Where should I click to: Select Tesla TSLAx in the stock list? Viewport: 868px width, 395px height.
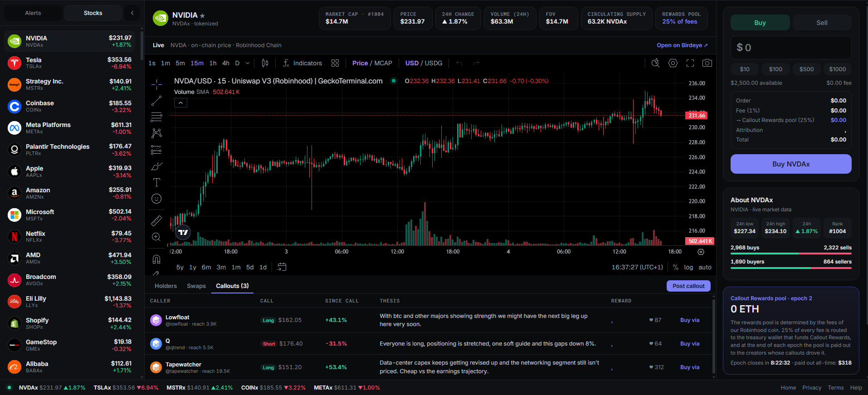tap(70, 63)
